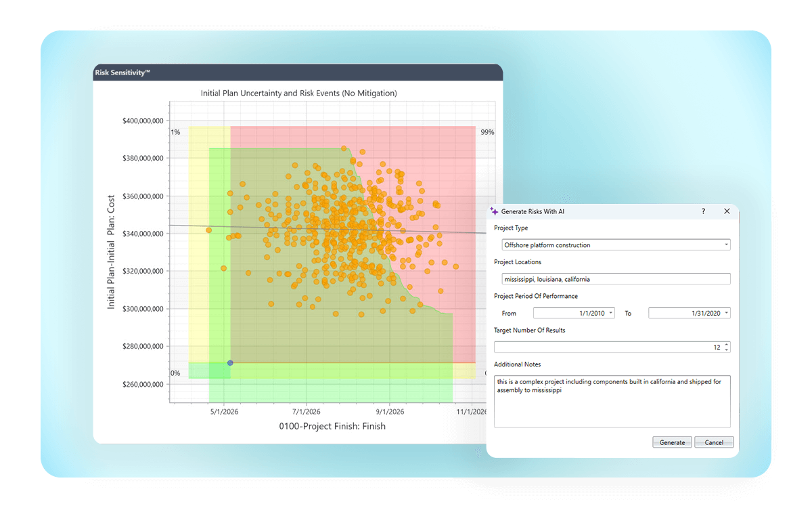This screenshot has height=508, width=812.
Task: Open help via the question mark icon
Action: (x=702, y=211)
